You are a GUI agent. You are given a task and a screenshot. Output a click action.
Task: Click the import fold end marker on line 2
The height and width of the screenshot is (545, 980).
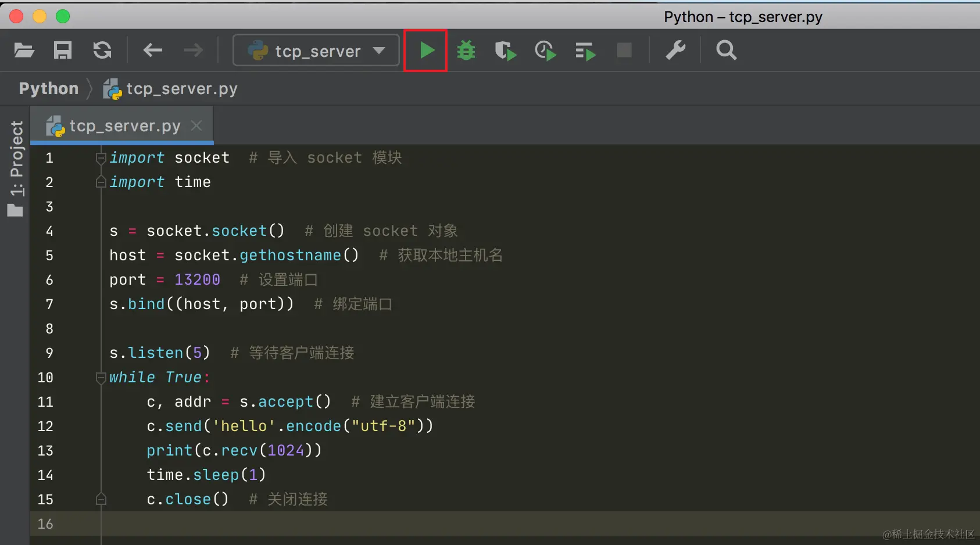click(101, 182)
